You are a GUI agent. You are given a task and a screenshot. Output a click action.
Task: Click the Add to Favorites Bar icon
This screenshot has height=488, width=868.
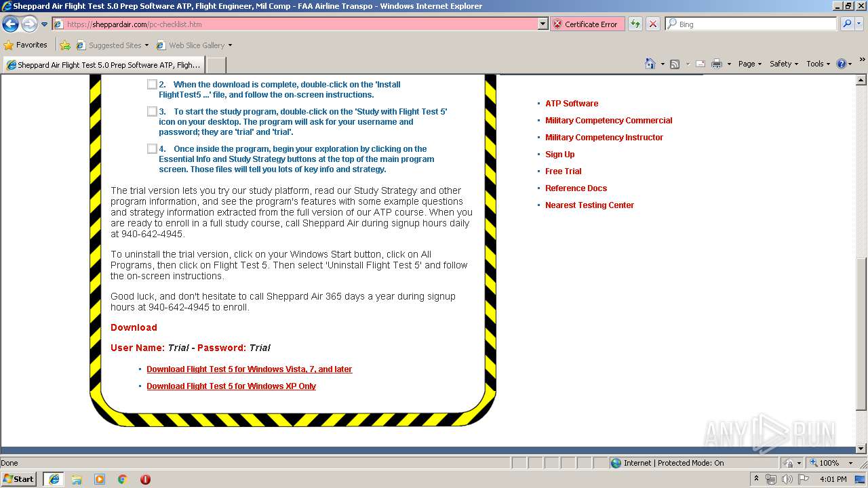(65, 45)
